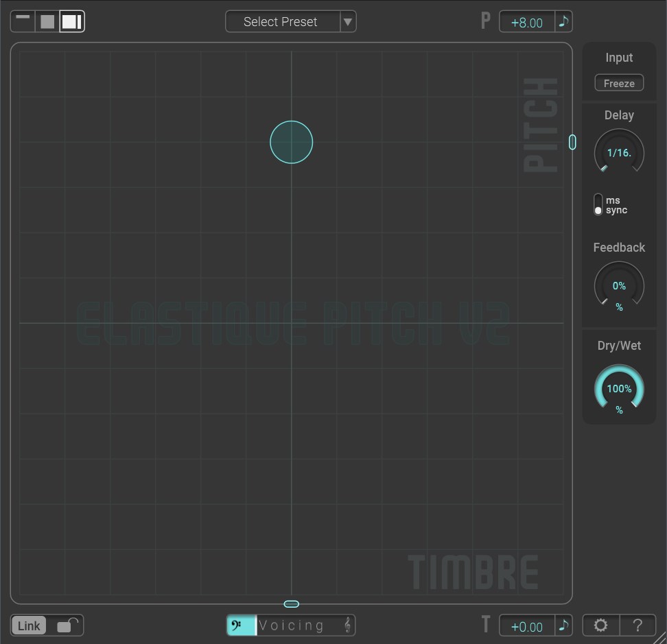This screenshot has width=667, height=644.
Task: Click the note icon beside timbre value
Action: point(563,625)
